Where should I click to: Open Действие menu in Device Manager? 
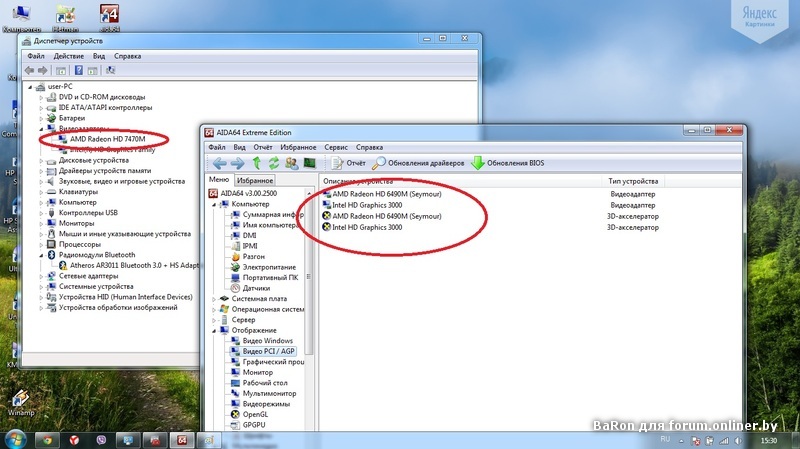tap(68, 56)
